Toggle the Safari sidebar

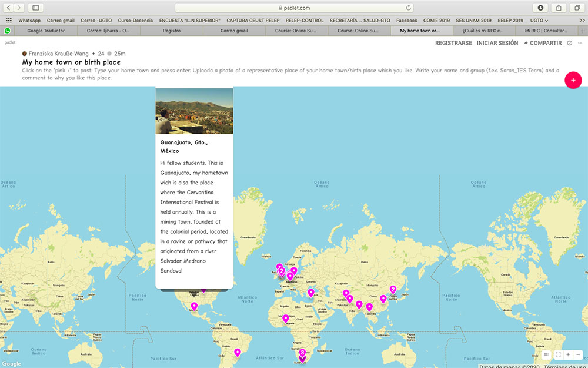tap(36, 8)
